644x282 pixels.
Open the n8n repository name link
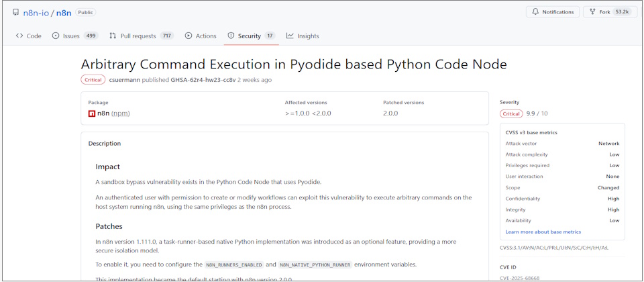64,12
